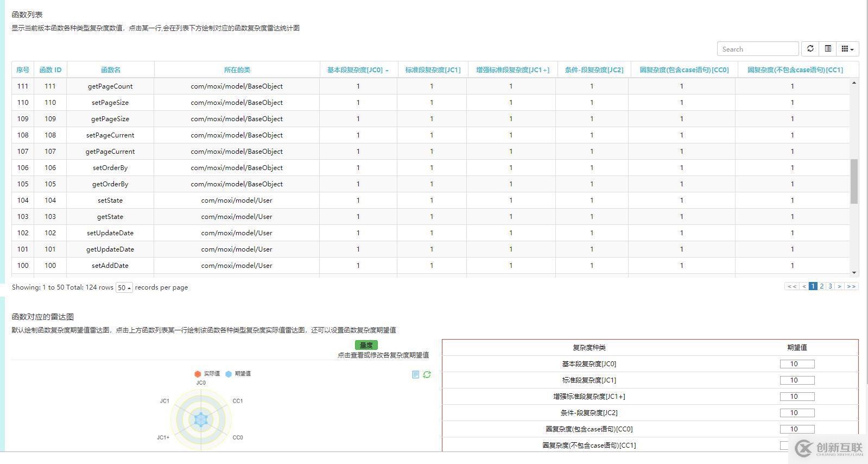Sort by 函数名 column header
The width and height of the screenshot is (868, 464).
click(111, 70)
